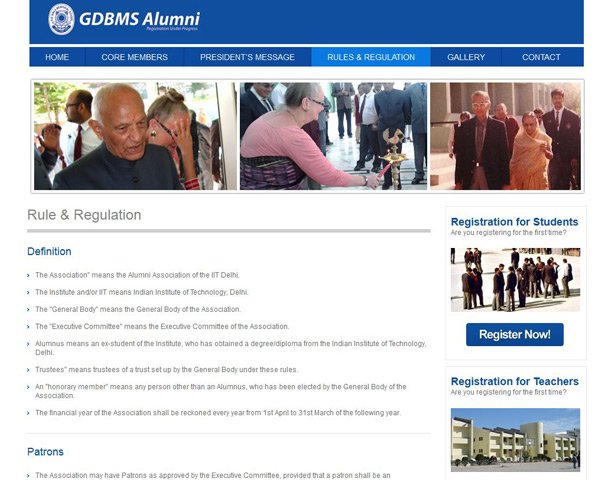This screenshot has width=600, height=480.
Task: Open PRESIDENT'S MESSAGE navigation tab
Action: 247,57
